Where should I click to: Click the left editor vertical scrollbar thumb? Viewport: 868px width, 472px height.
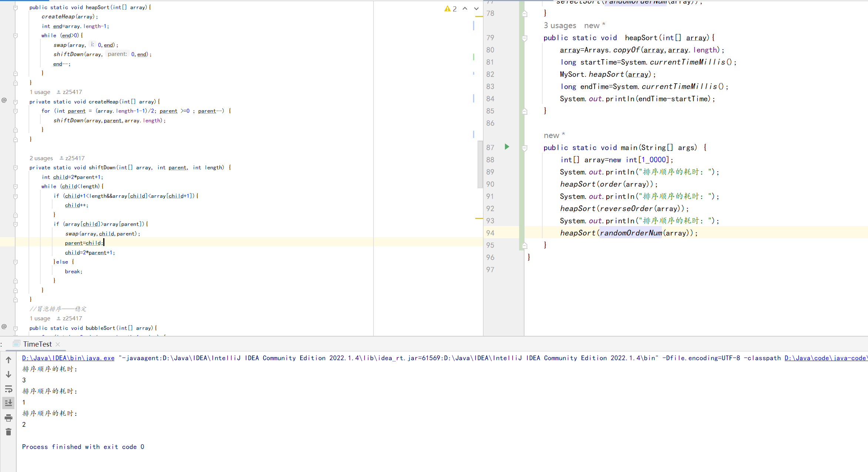click(x=480, y=164)
